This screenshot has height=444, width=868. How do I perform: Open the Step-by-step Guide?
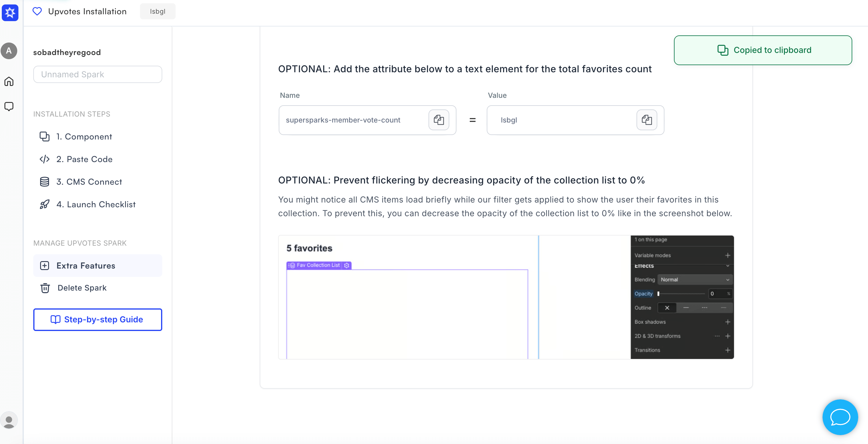(x=97, y=320)
